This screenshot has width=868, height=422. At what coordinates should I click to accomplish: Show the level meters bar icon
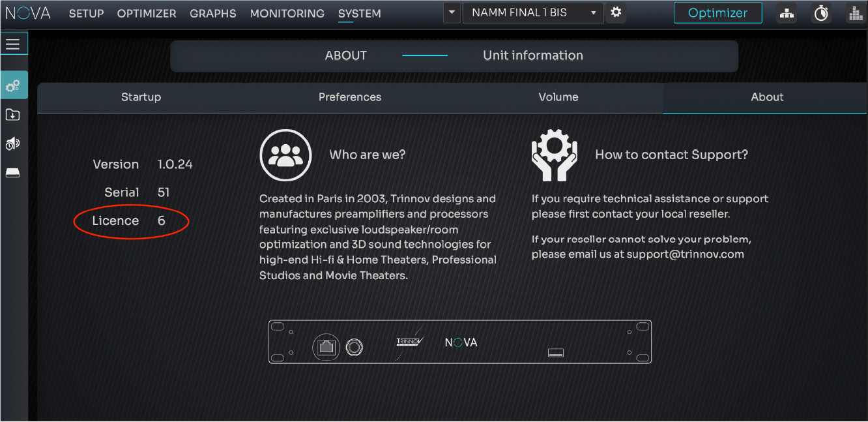coord(854,13)
